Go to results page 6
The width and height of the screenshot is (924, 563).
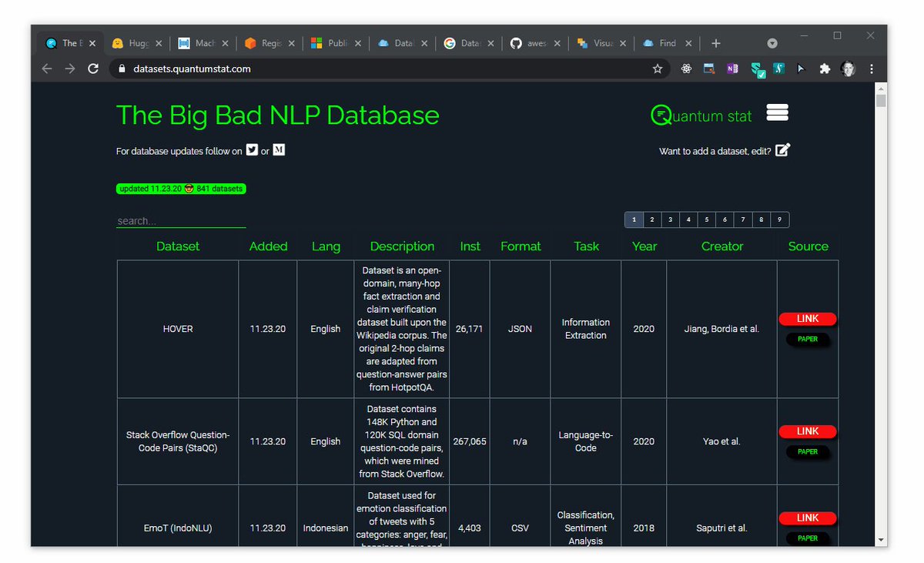tap(725, 220)
